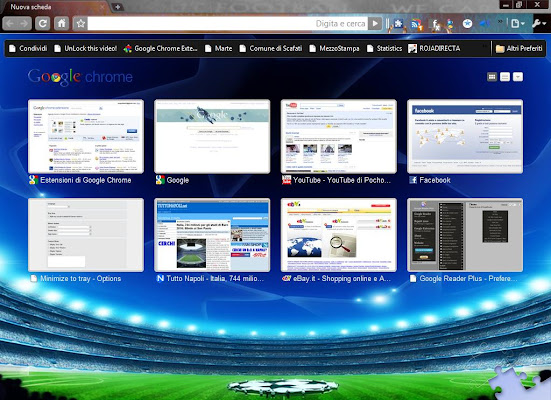Open the Google search page thumbnail
The width and height of the screenshot is (551, 400).
click(x=212, y=136)
